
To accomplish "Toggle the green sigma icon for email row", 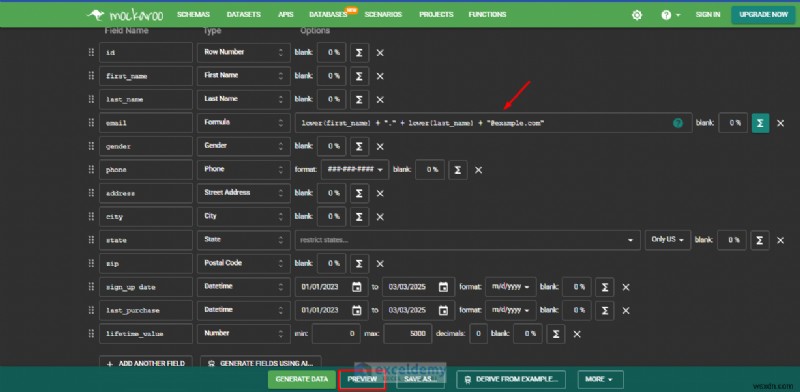I will (760, 123).
